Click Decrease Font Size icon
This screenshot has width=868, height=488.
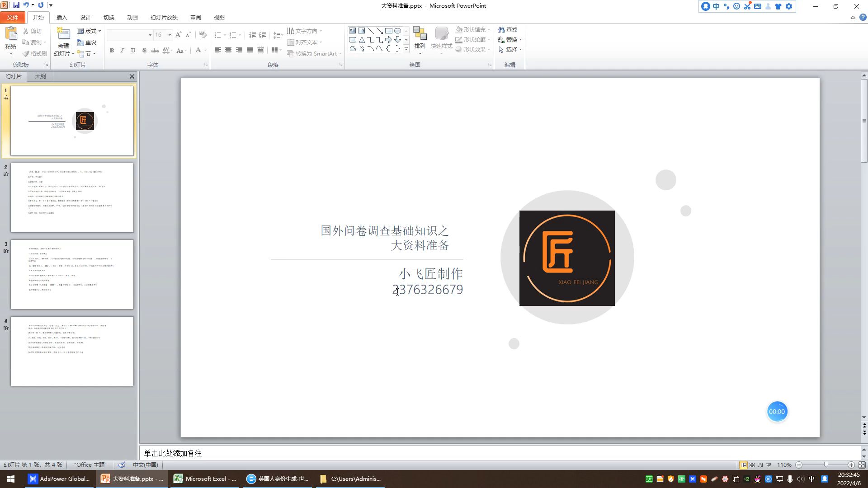189,35
